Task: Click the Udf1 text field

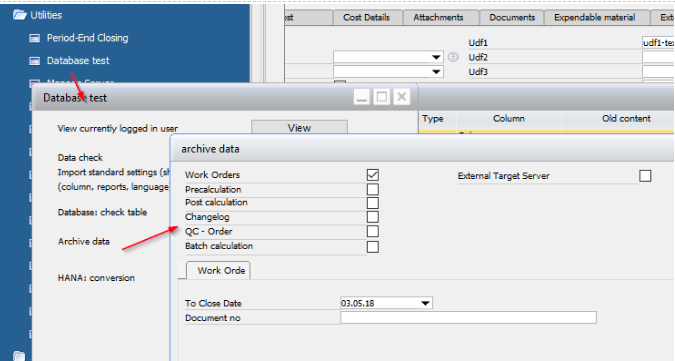Action: click(x=658, y=43)
